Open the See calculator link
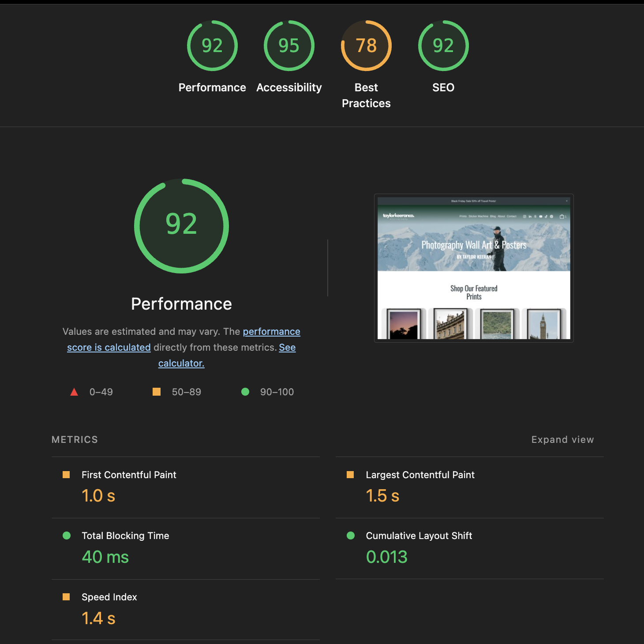Viewport: 644px width, 644px height. click(x=181, y=363)
